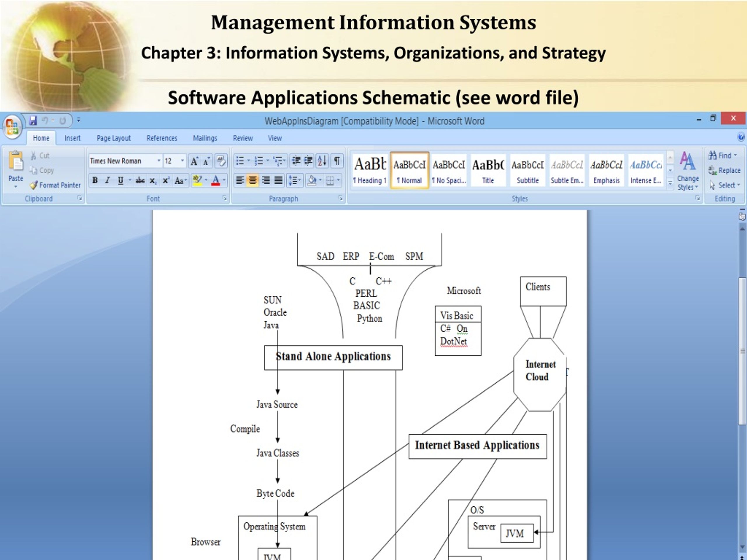The width and height of the screenshot is (747, 560).
Task: Apply subscript formatting
Action: pyautogui.click(x=153, y=181)
